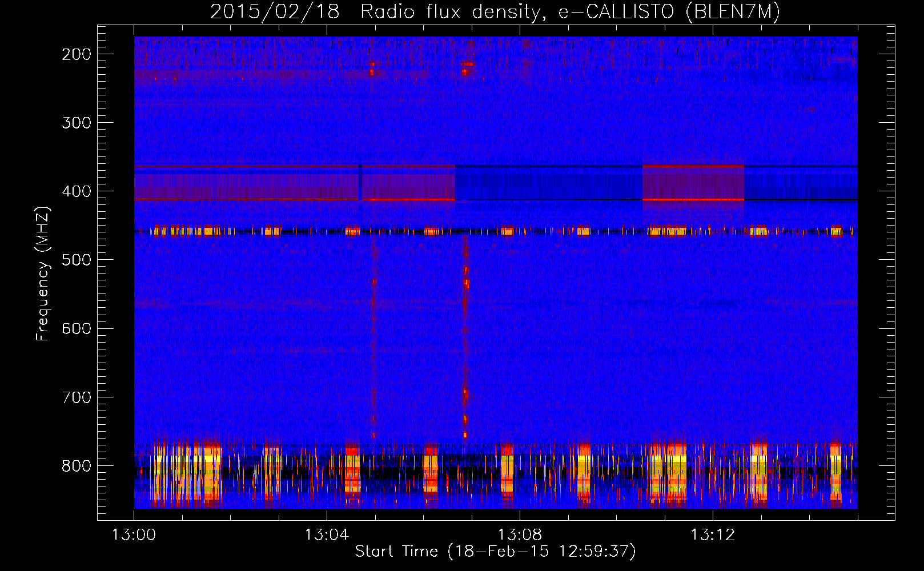Click the "Frequency (MHZ)" y-axis label

point(43,274)
